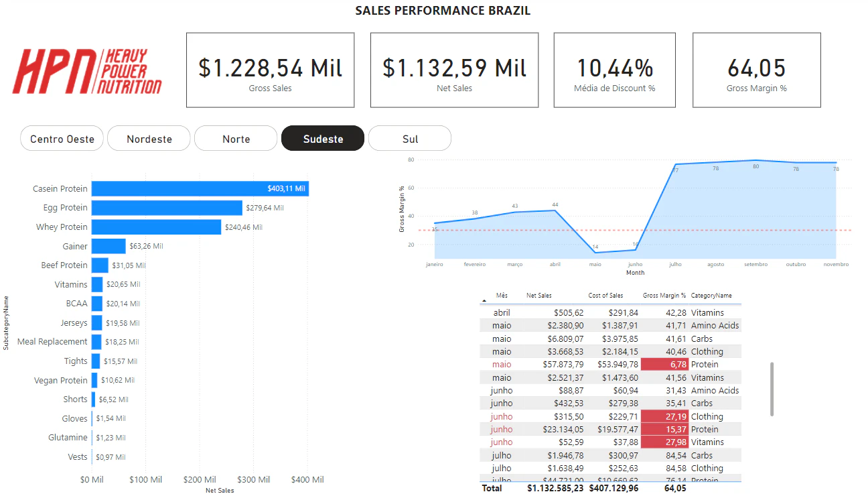Image resolution: width=868 pixels, height=494 pixels.
Task: Select the Casein Protein bar in the chart
Action: [200, 189]
